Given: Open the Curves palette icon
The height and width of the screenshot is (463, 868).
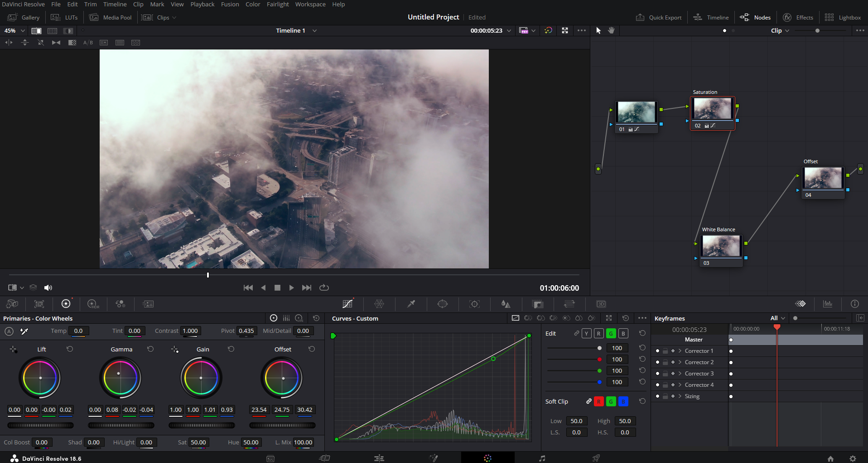Looking at the screenshot, I should 347,304.
